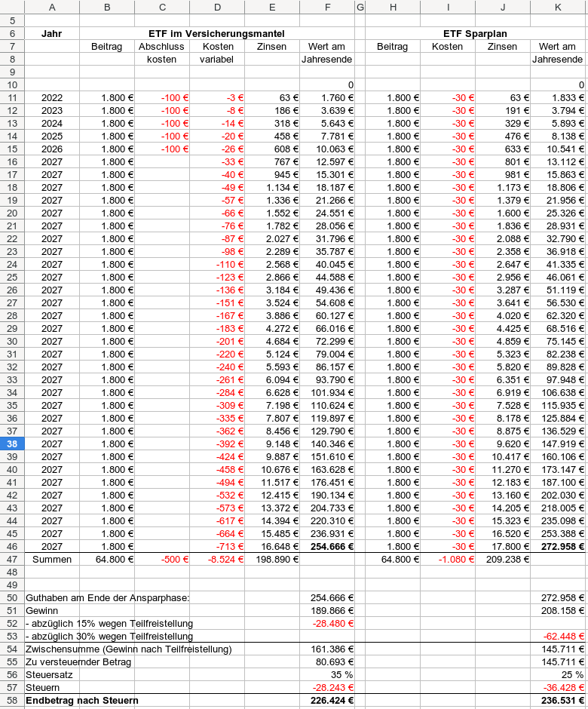Select the bold 254.666 € cell in row 46
This screenshot has width=588, height=709.
327,547
